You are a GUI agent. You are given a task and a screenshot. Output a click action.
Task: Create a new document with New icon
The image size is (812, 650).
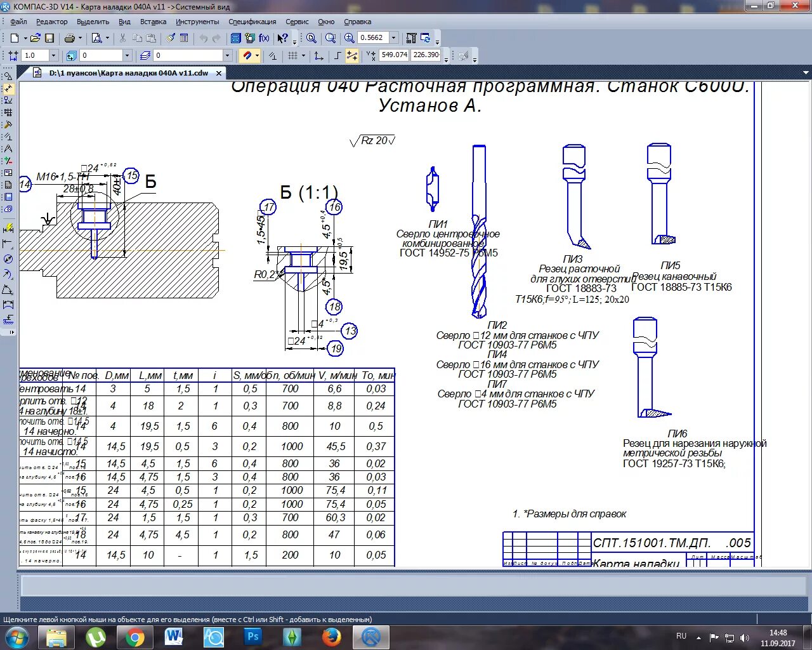(15, 38)
